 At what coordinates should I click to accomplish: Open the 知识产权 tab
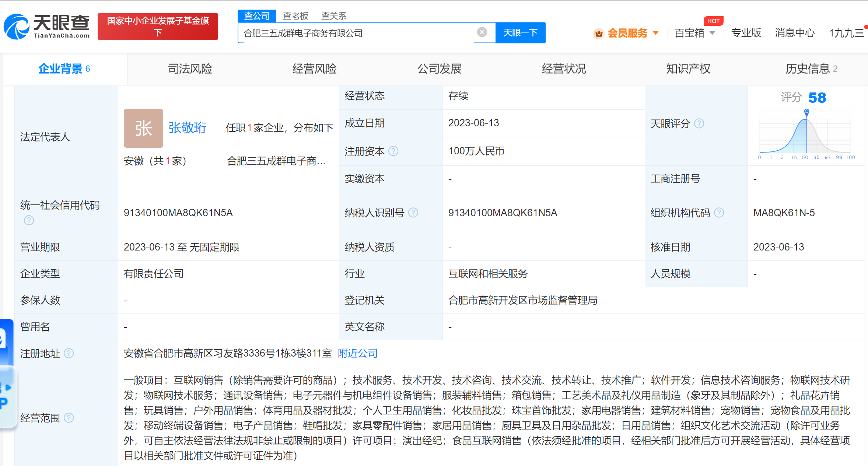(688, 69)
